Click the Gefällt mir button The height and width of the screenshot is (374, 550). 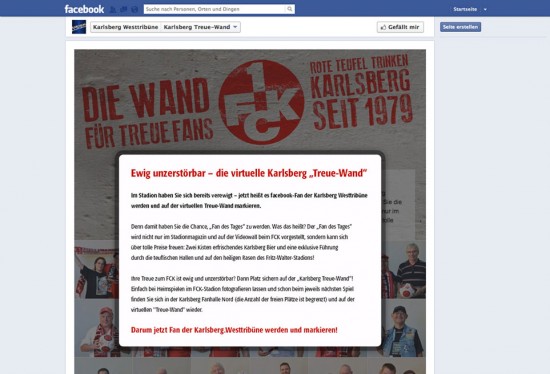400,27
